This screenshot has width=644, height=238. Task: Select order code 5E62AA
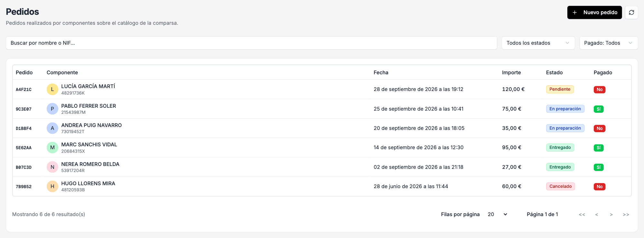(24, 148)
